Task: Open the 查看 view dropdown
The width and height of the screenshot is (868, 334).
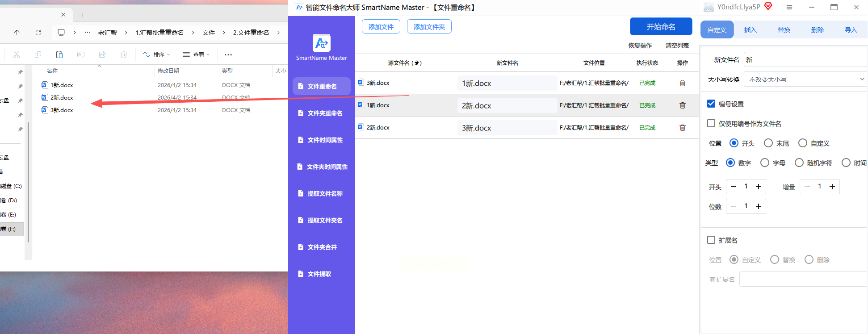Action: [196, 54]
